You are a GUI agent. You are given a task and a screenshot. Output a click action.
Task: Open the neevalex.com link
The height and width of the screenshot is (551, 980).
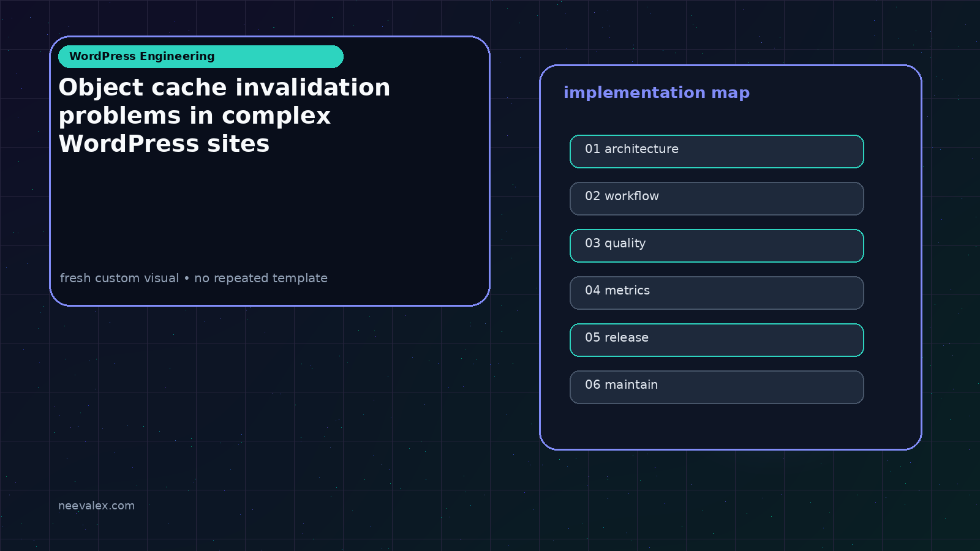click(x=96, y=506)
